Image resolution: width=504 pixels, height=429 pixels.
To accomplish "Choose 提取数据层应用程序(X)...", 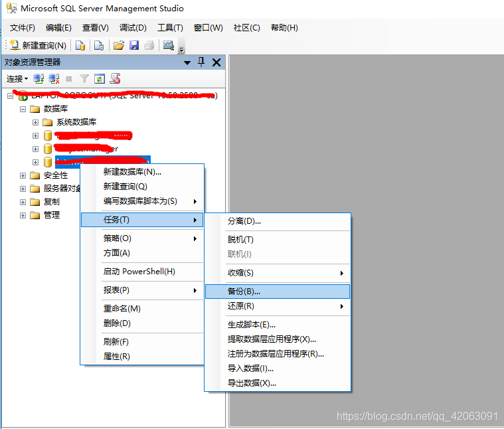I will (x=278, y=339).
